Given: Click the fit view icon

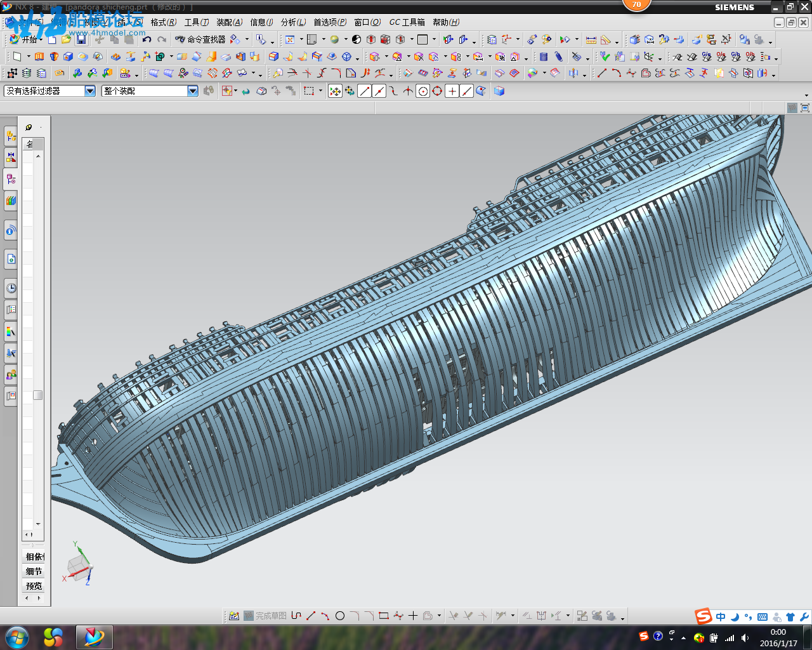Looking at the screenshot, I should (290, 39).
